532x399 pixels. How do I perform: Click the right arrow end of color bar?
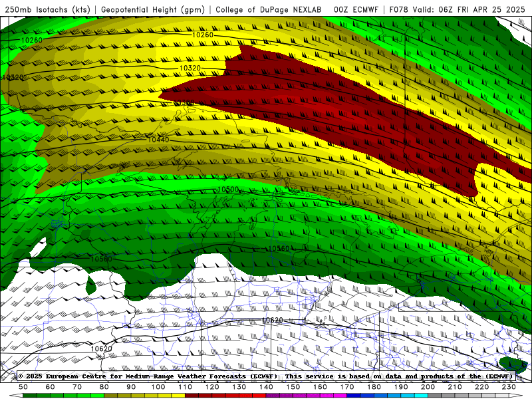coord(516,396)
